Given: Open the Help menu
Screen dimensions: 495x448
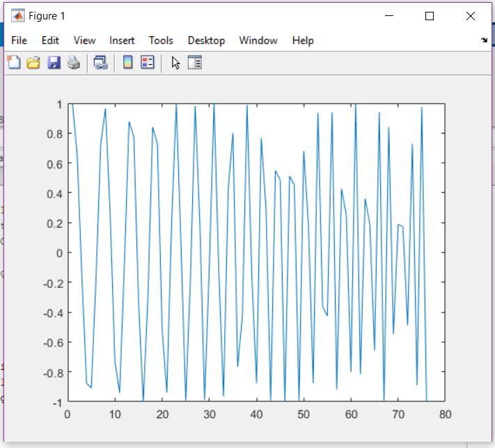Looking at the screenshot, I should [x=303, y=40].
